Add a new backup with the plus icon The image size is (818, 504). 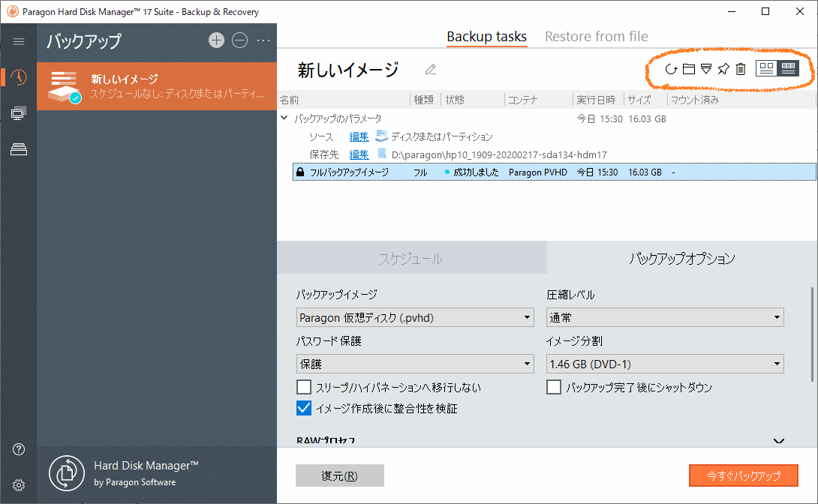216,40
